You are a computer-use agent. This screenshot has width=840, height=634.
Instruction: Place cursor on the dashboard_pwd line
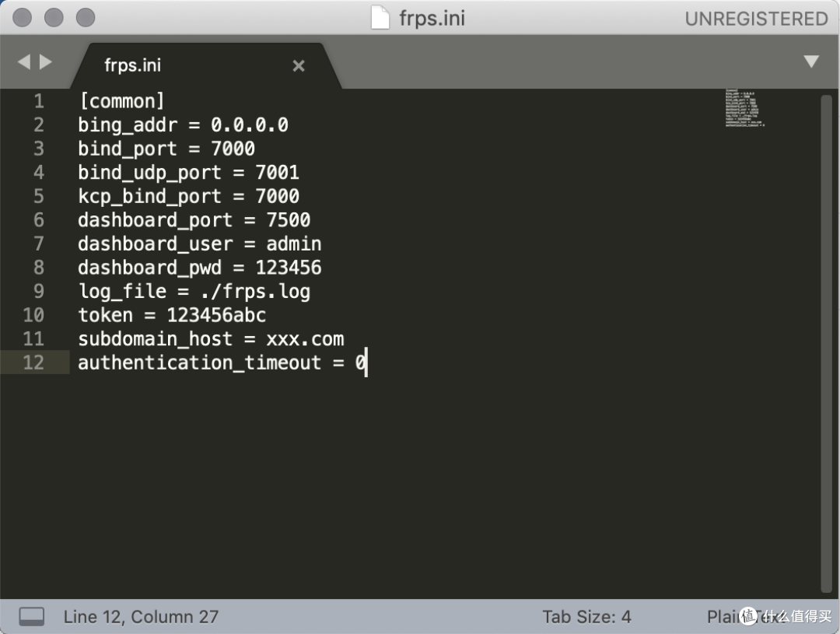pos(199,268)
